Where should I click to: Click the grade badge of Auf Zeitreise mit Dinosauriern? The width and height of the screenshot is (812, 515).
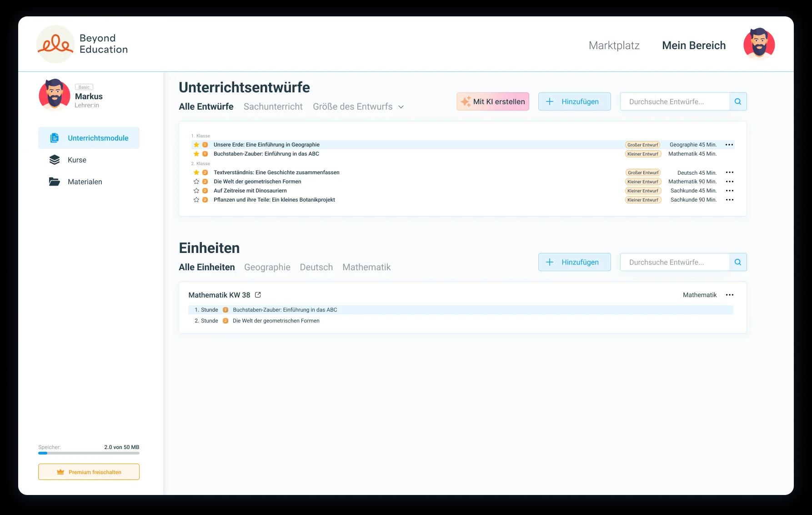click(x=205, y=191)
